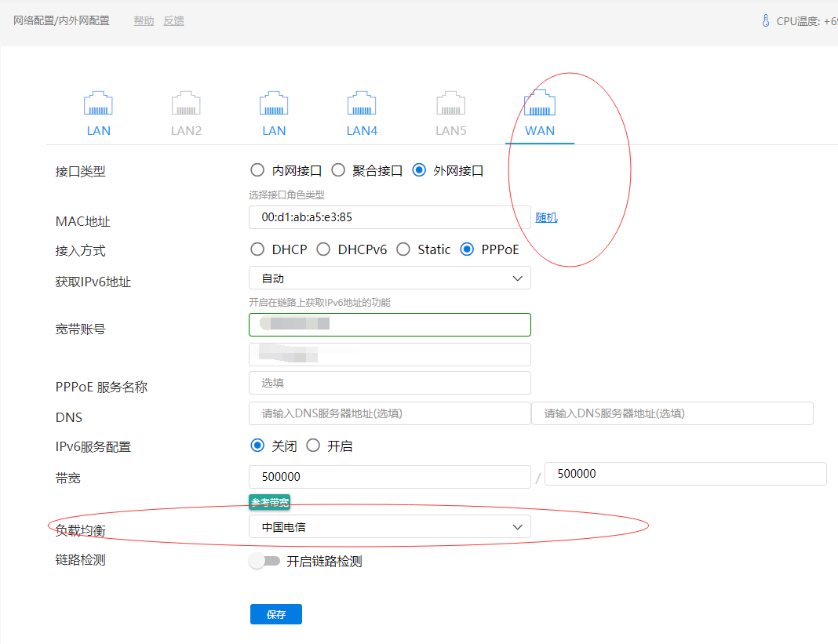Click the WAN port icon
This screenshot has height=644, width=838.
(x=539, y=104)
